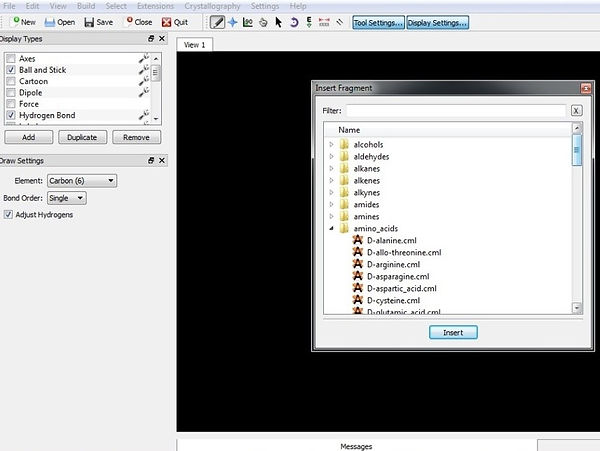Select D-arginine.cml fragment

(x=393, y=264)
